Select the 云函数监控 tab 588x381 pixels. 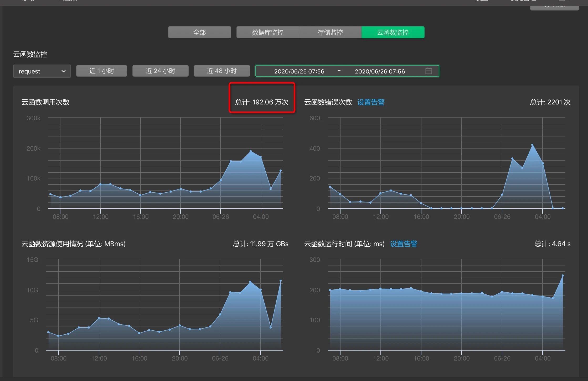pos(393,32)
